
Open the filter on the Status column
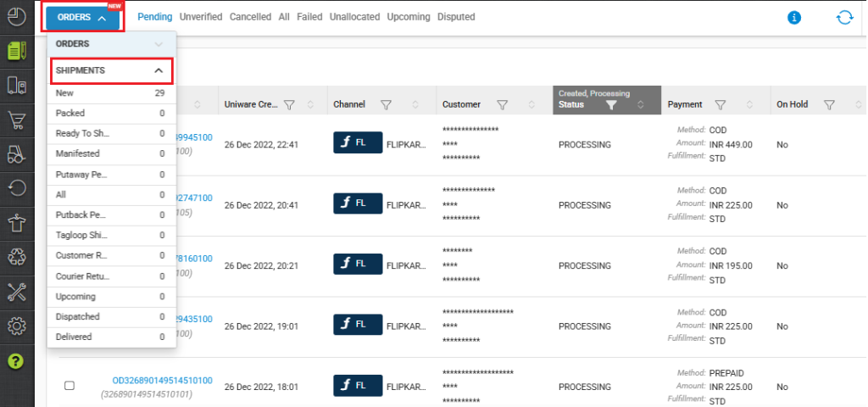coord(610,106)
